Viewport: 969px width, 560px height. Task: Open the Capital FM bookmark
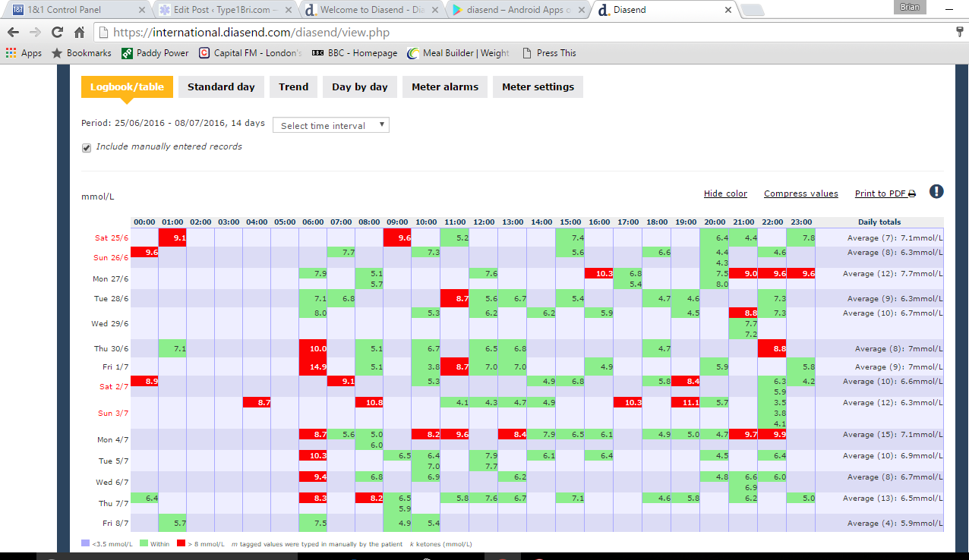(x=251, y=53)
